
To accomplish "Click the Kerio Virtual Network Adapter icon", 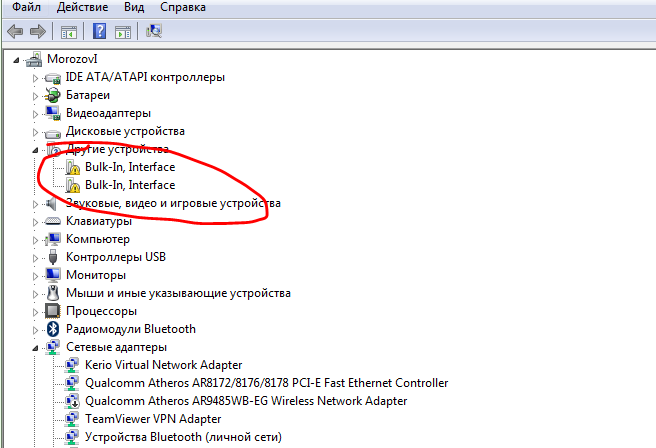I will pos(72,365).
